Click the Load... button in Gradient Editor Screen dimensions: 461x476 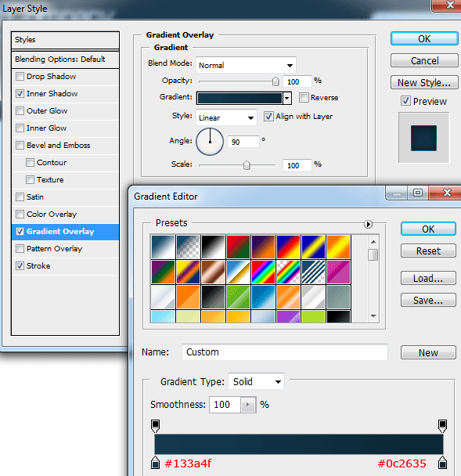[428, 278]
